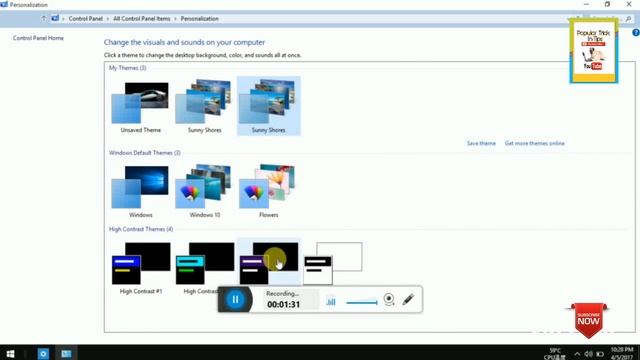Go to Control Panel breadcrumb

pos(86,19)
